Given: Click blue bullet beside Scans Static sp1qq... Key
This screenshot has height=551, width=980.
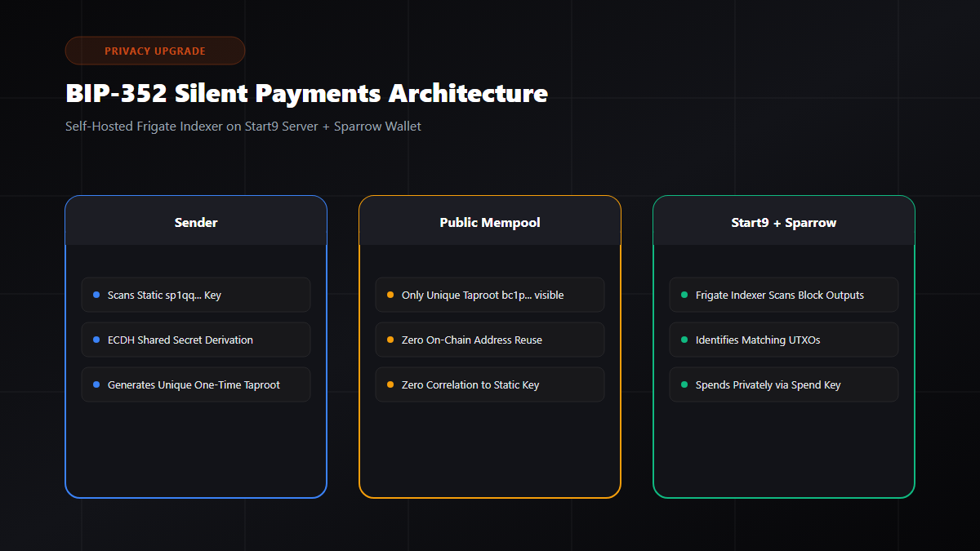Looking at the screenshot, I should [96, 295].
